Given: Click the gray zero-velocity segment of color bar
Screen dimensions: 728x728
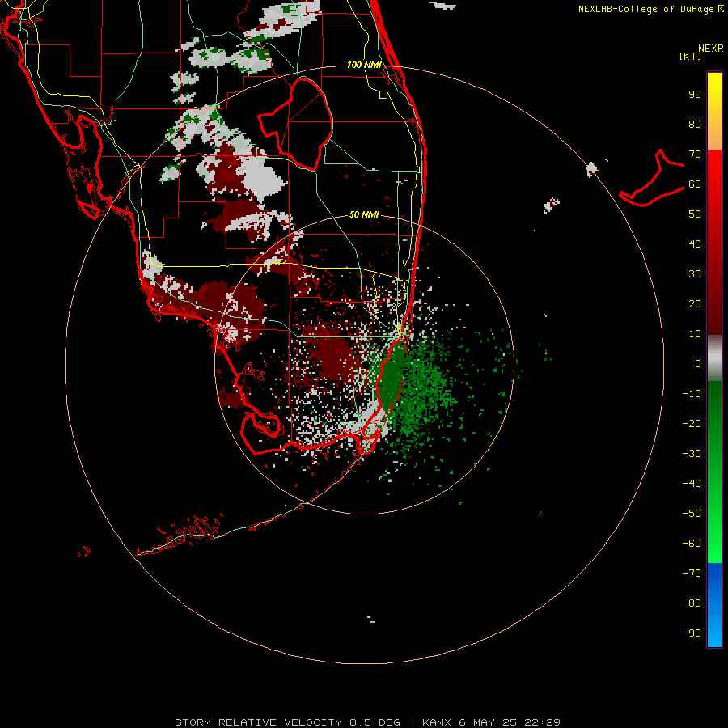Looking at the screenshot, I should [714, 358].
